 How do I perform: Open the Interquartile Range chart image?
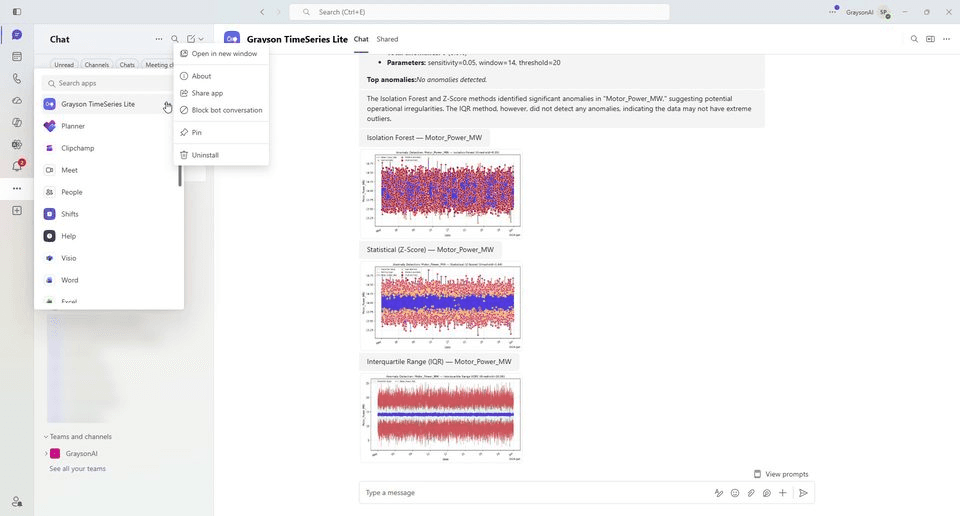[x=441, y=417]
